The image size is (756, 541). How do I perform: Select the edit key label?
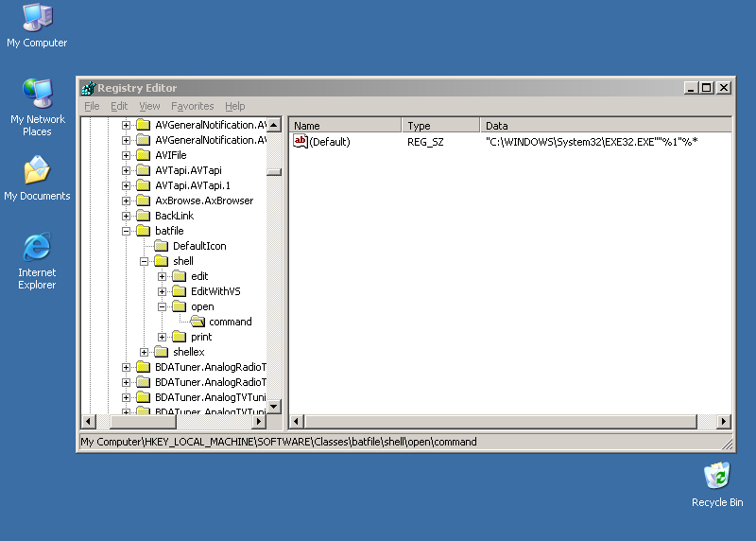coord(199,276)
